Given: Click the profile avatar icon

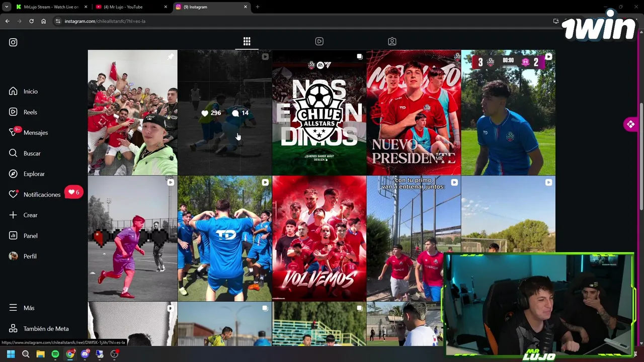Looking at the screenshot, I should [13, 256].
